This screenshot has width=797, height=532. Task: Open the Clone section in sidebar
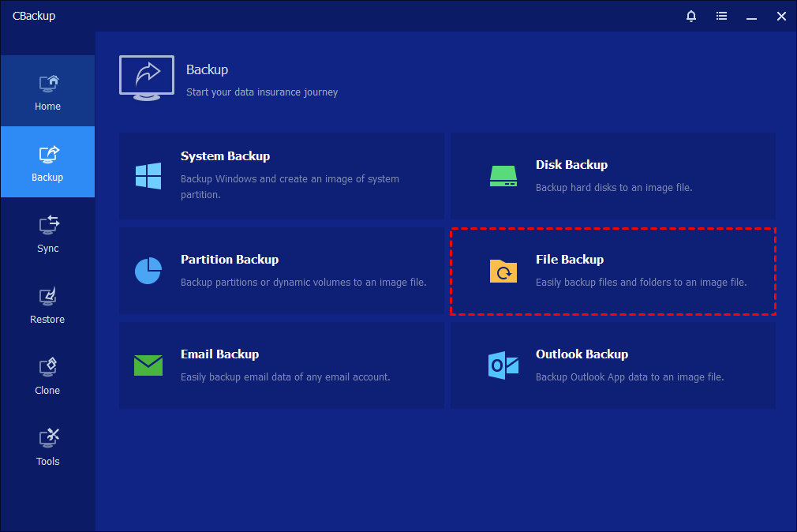click(47, 376)
